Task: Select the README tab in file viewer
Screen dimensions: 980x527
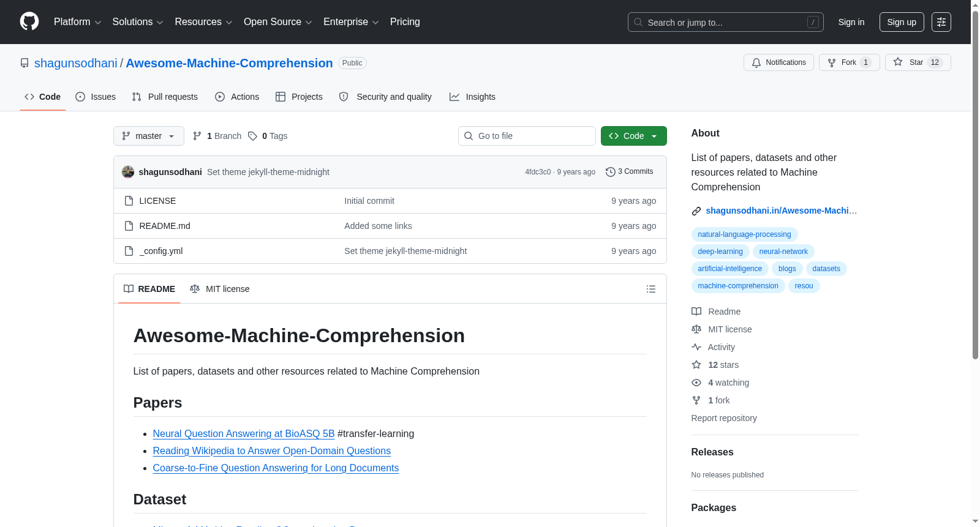Action: 149,289
